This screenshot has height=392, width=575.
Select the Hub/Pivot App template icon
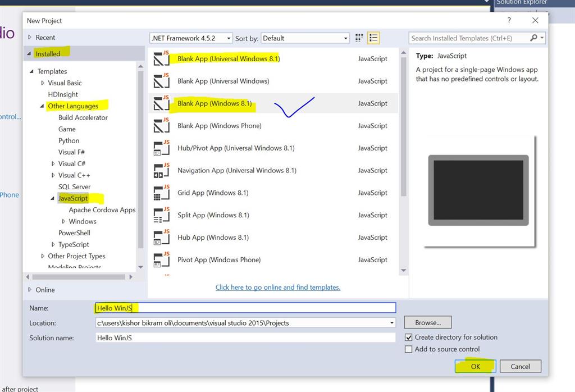[x=161, y=148]
